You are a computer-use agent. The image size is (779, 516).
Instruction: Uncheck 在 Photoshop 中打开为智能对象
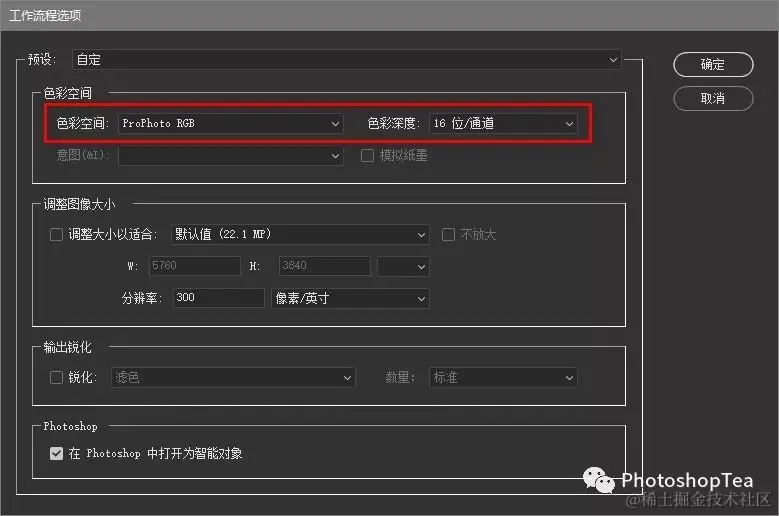click(57, 453)
